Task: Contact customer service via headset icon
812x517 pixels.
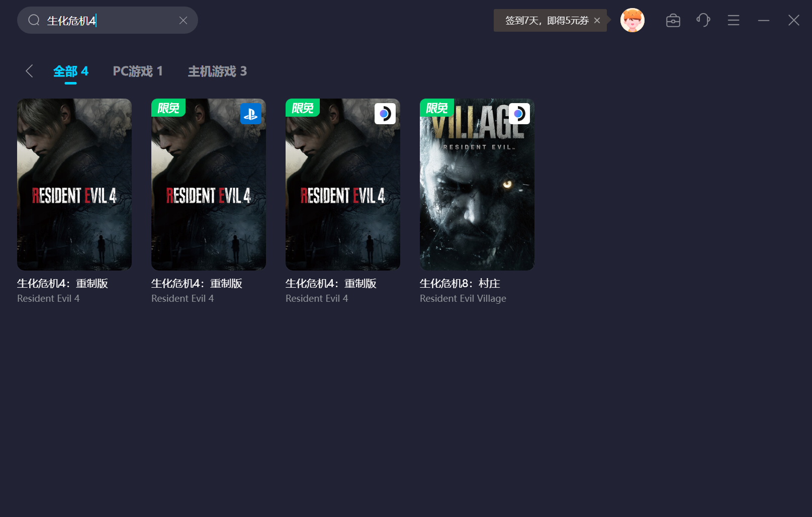Action: click(703, 20)
